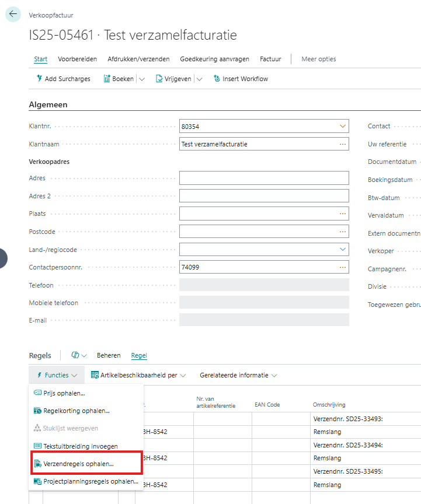Click the back arrow button
This screenshot has height=504, width=421.
pos(13,15)
